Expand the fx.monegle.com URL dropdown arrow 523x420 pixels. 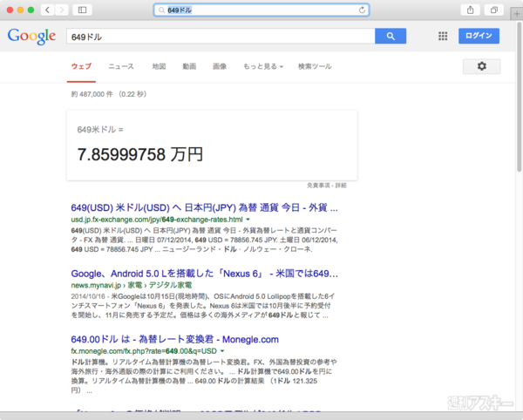[x=222, y=351]
